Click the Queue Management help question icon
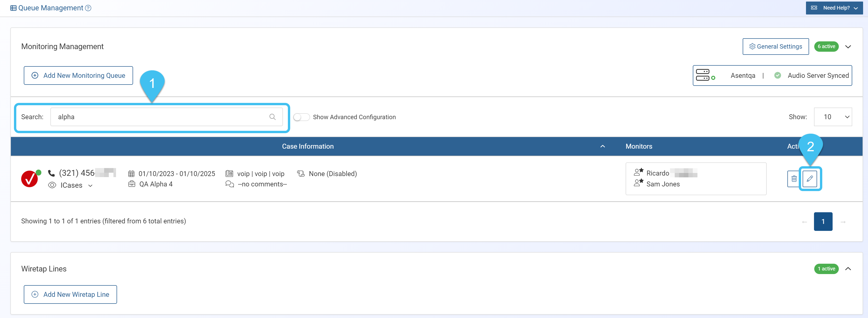Viewport: 868px width, 318px height. pyautogui.click(x=88, y=8)
